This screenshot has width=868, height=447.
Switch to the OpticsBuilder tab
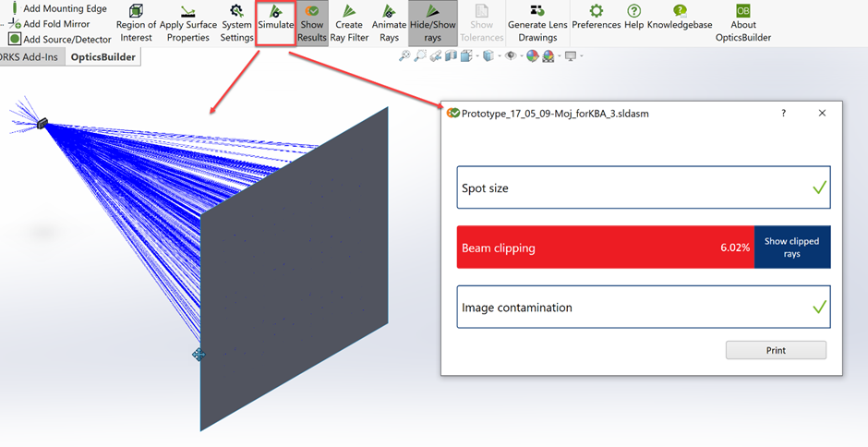click(x=102, y=57)
